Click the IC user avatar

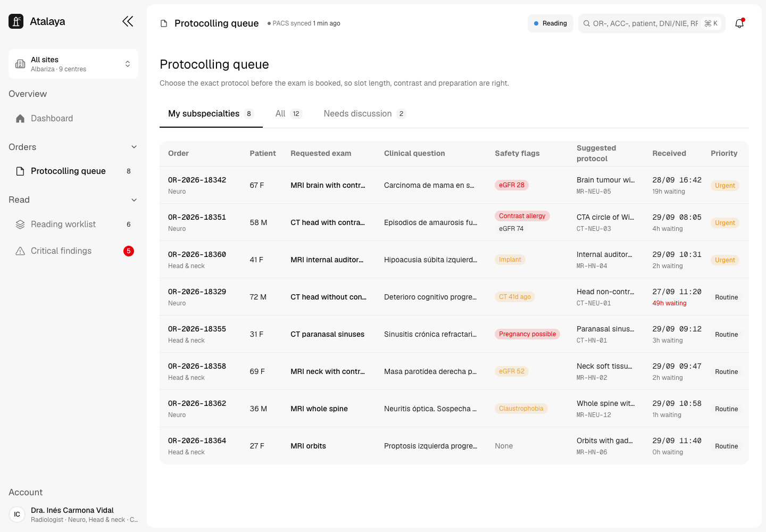coord(17,514)
